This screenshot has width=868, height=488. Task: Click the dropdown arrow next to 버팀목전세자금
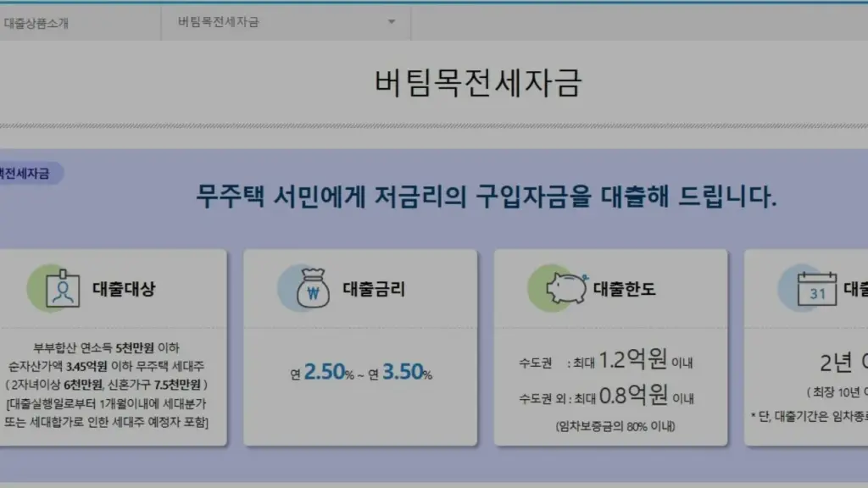coord(392,22)
